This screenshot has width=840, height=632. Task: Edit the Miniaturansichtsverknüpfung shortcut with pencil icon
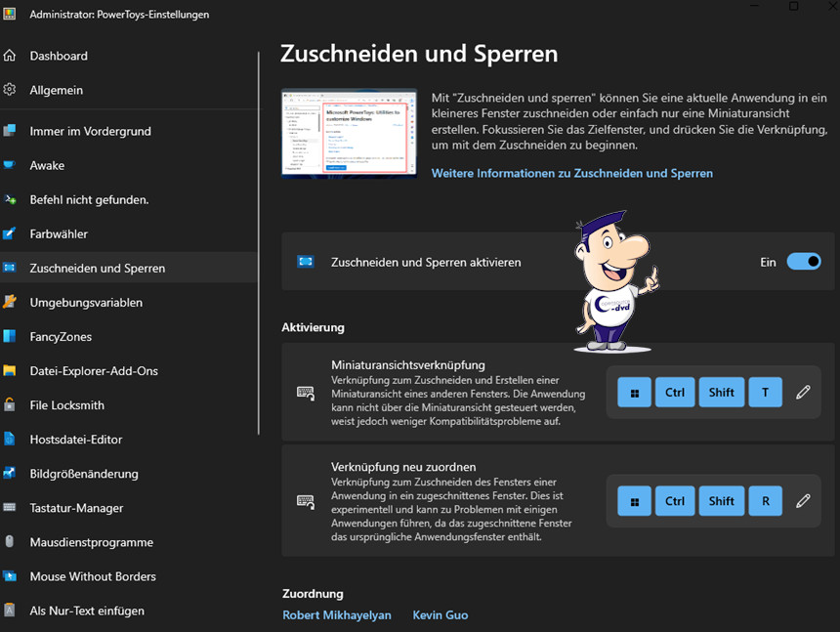(803, 393)
